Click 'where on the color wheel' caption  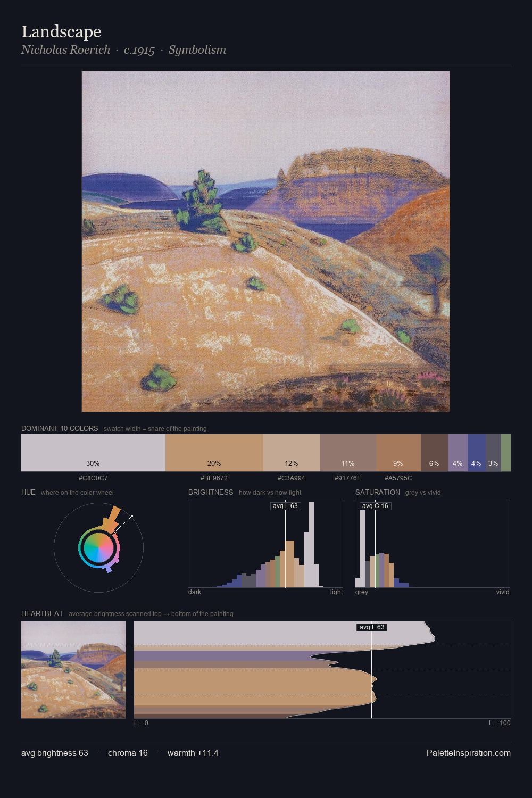click(x=77, y=493)
